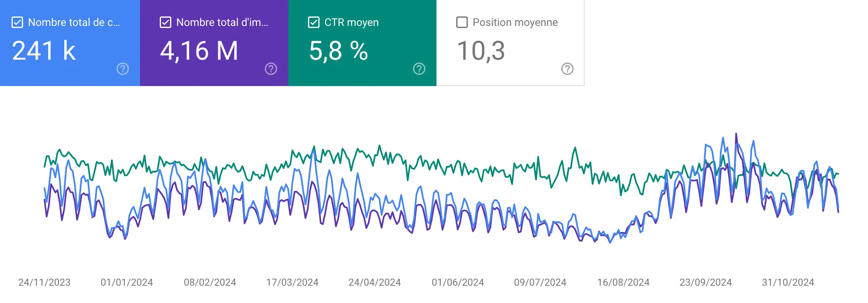The width and height of the screenshot is (868, 303).
Task: Click the 17/03/2024 axis date
Action: click(x=292, y=282)
